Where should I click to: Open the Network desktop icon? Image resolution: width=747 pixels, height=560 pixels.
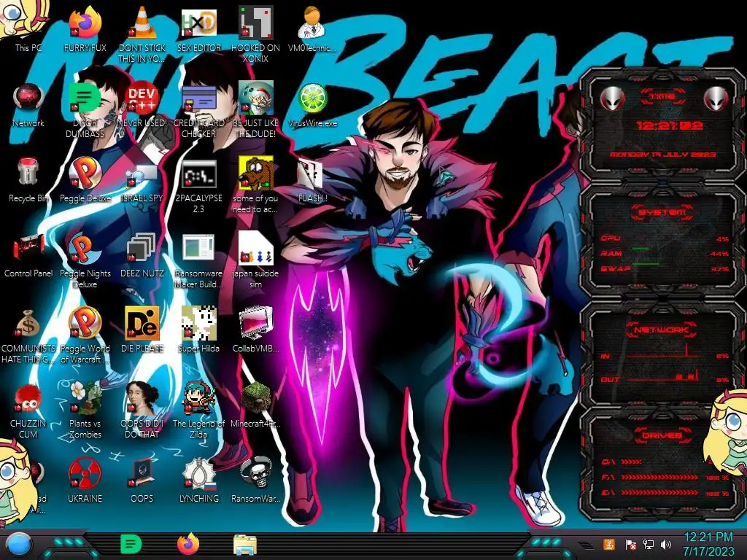pyautogui.click(x=28, y=105)
